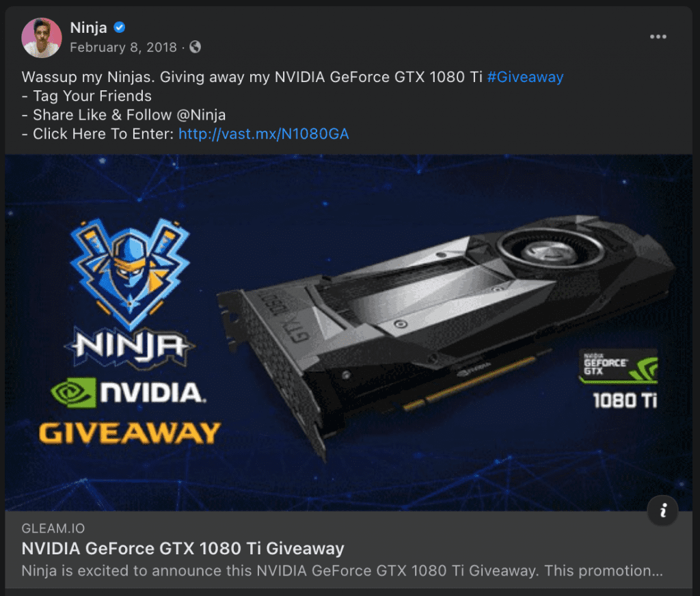
Task: Click the GLEAM.IO source domain
Action: coord(53,528)
